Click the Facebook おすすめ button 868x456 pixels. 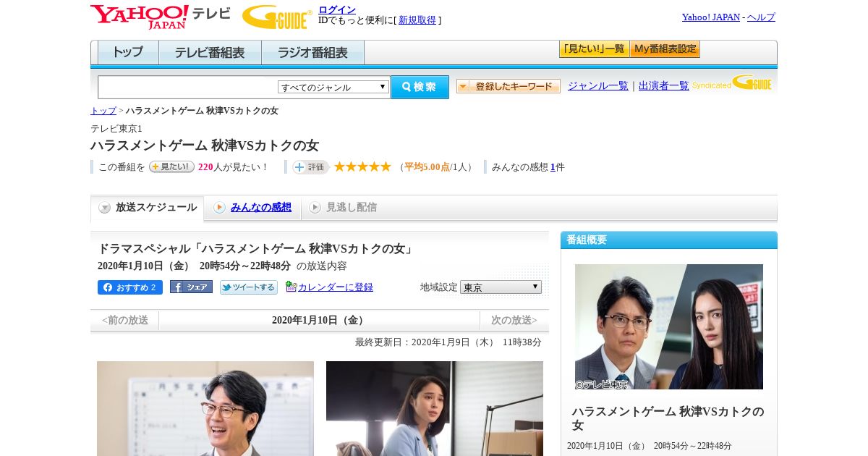point(130,287)
